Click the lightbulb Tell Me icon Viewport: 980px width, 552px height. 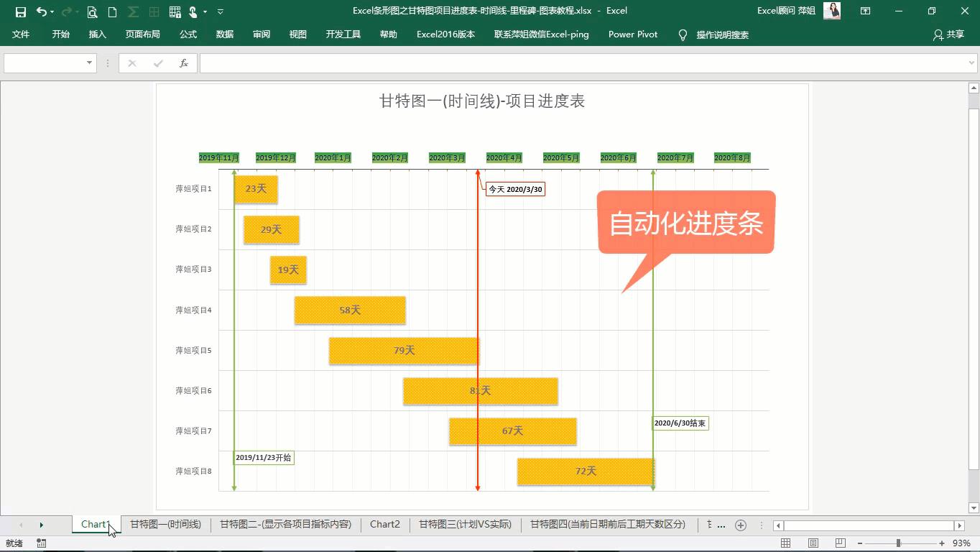(683, 34)
